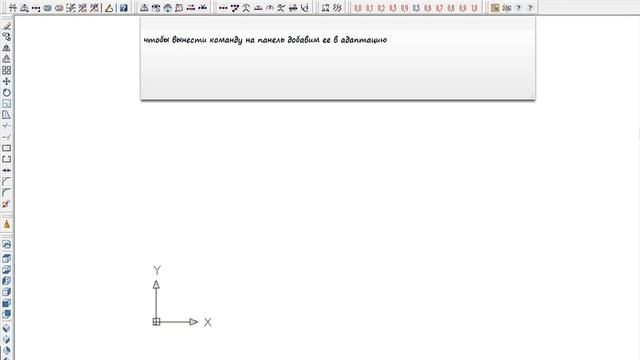Click the framed picture icon near question marks
The width and height of the screenshot is (640, 360).
pyautogui.click(x=495, y=8)
